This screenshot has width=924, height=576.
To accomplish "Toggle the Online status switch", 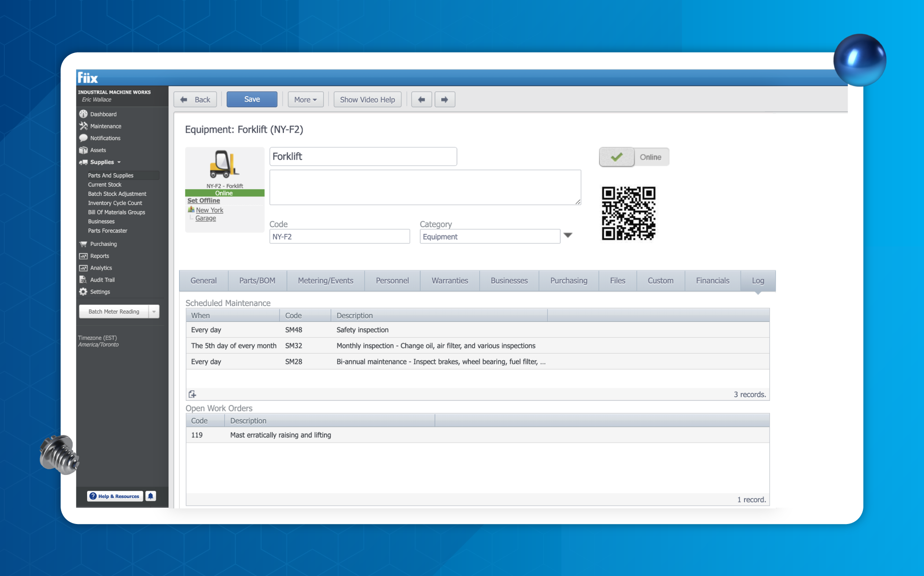I will pos(616,157).
